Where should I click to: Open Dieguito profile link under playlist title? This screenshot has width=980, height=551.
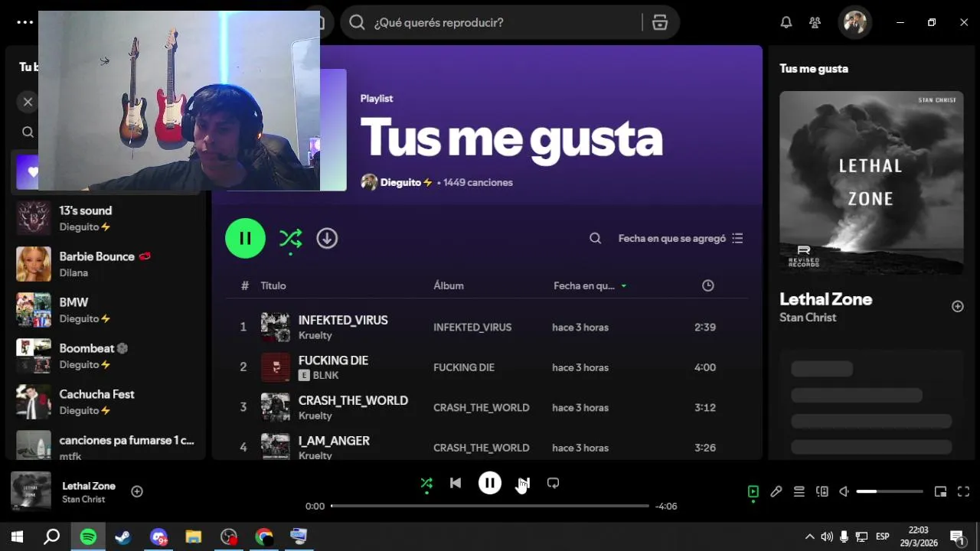tap(400, 182)
